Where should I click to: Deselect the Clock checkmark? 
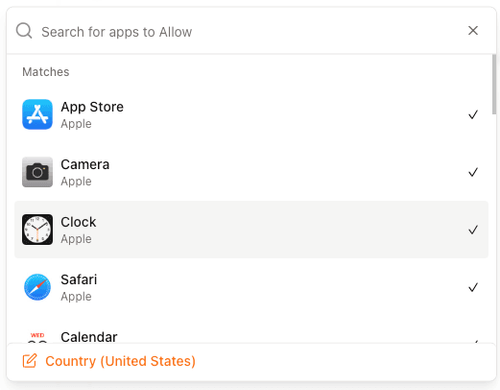[x=473, y=230]
